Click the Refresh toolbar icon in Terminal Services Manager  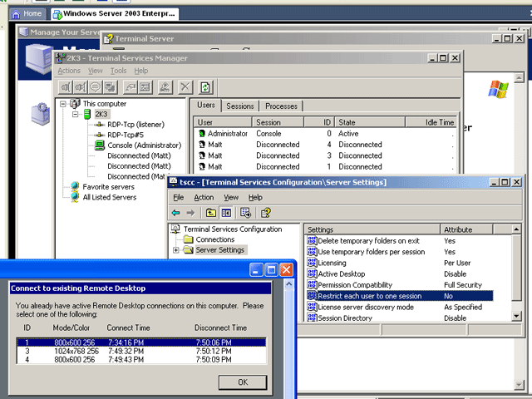point(205,87)
